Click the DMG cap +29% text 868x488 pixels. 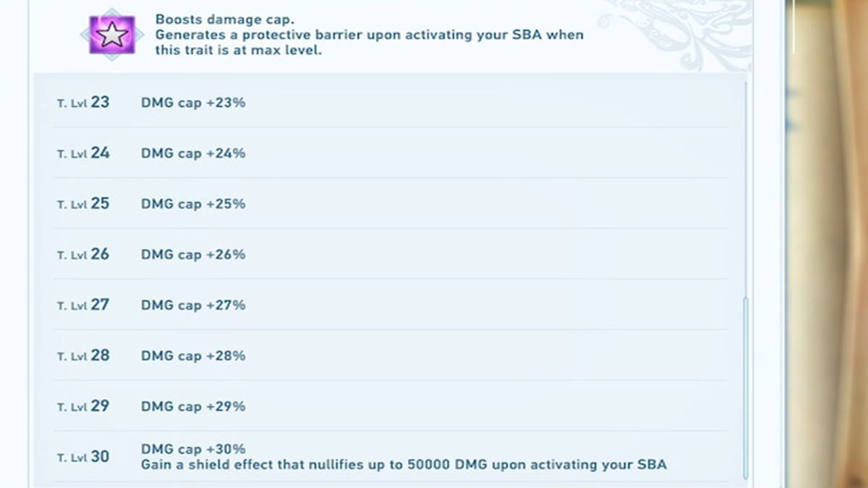tap(193, 406)
